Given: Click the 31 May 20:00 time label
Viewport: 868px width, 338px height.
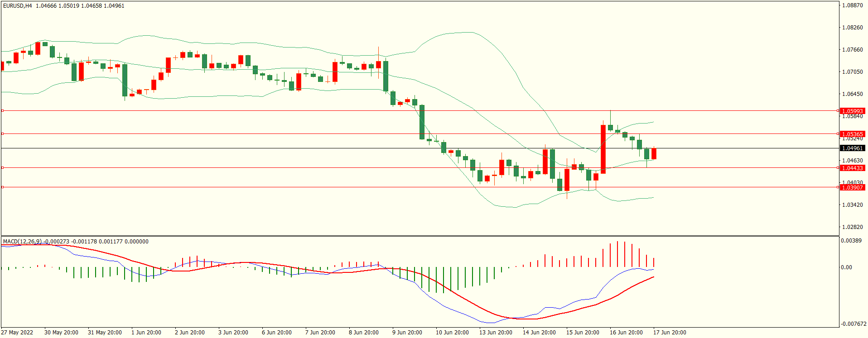Looking at the screenshot, I should 105,333.
